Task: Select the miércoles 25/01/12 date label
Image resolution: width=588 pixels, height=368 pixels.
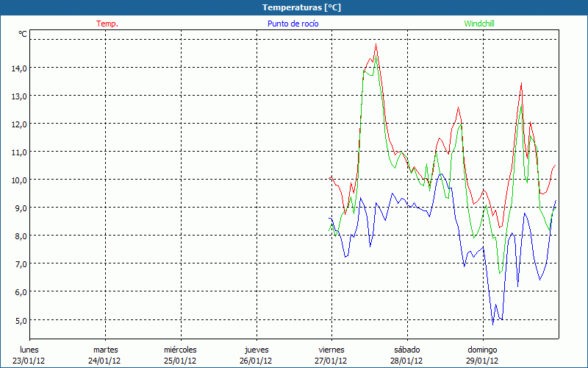Action: (180, 355)
